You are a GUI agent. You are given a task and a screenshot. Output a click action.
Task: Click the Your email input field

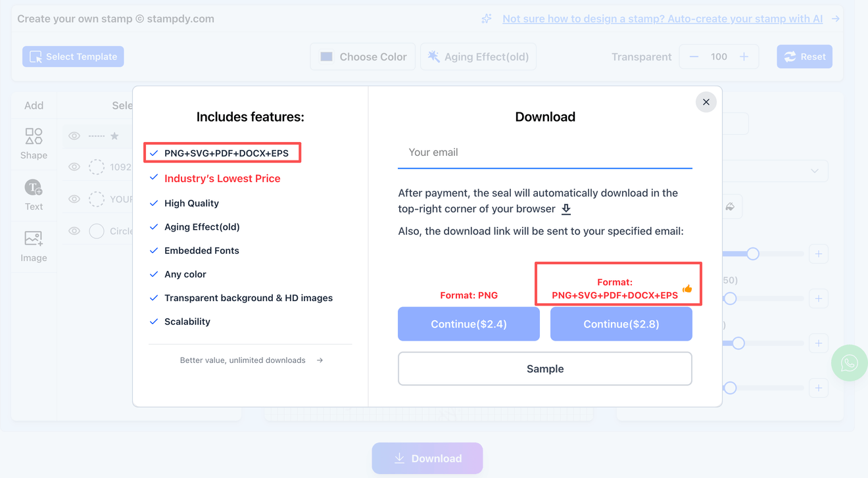coord(544,152)
